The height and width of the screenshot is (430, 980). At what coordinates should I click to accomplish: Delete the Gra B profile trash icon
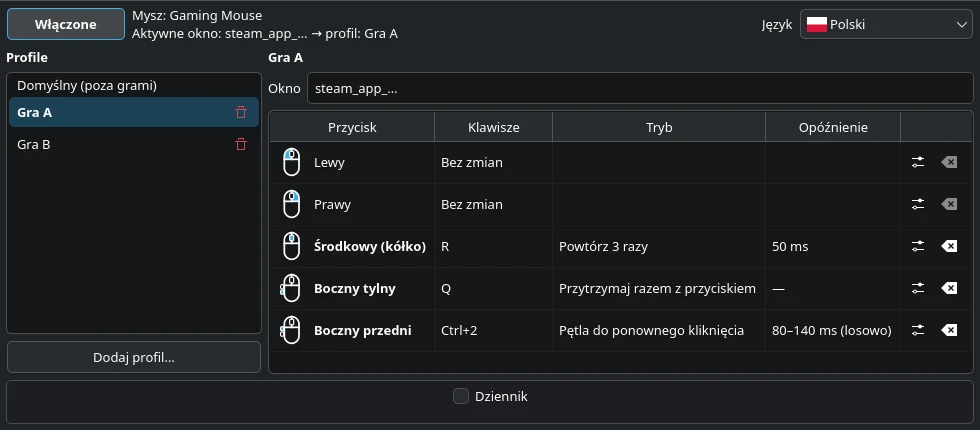241,144
